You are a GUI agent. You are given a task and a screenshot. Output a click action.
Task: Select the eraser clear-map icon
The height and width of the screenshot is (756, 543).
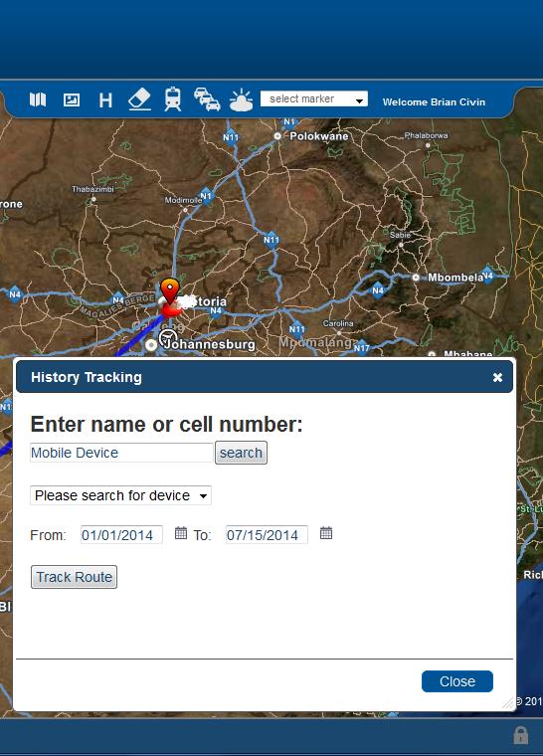click(139, 99)
